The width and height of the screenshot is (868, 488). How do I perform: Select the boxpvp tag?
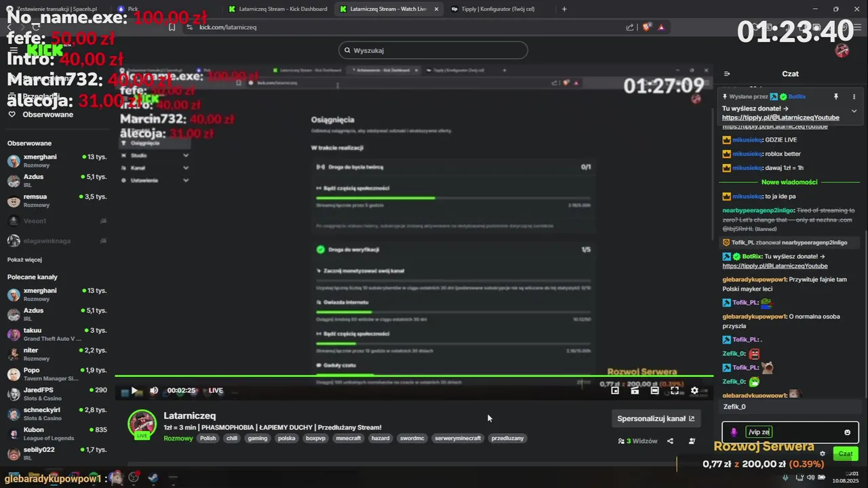316,439
